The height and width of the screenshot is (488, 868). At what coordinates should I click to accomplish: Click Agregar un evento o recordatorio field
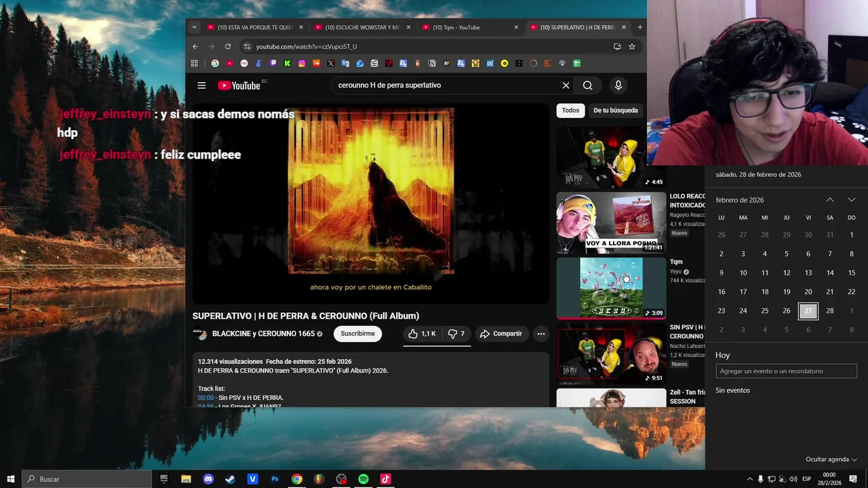[x=786, y=371]
